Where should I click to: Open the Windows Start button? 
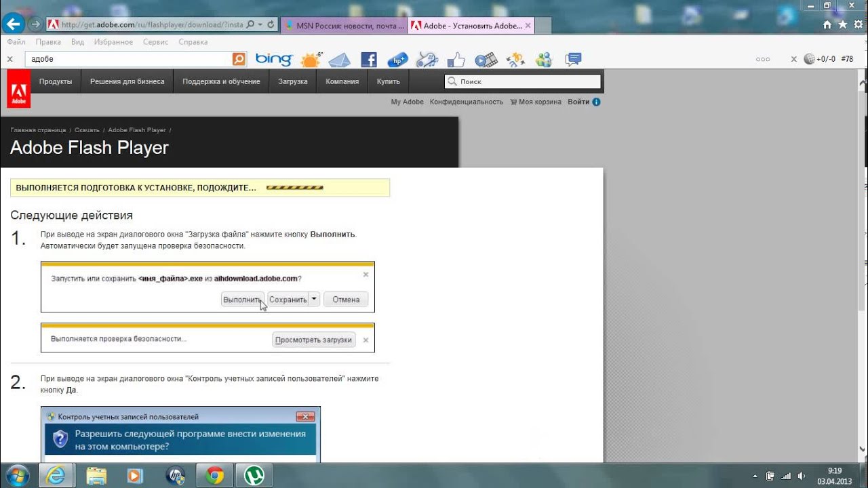[16, 476]
